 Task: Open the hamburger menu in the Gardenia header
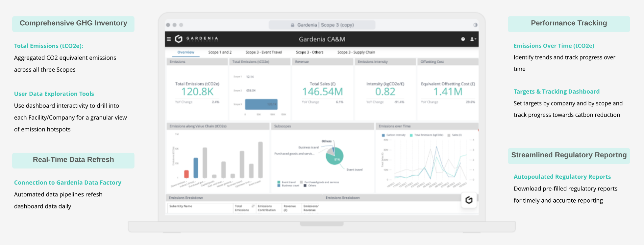(169, 39)
